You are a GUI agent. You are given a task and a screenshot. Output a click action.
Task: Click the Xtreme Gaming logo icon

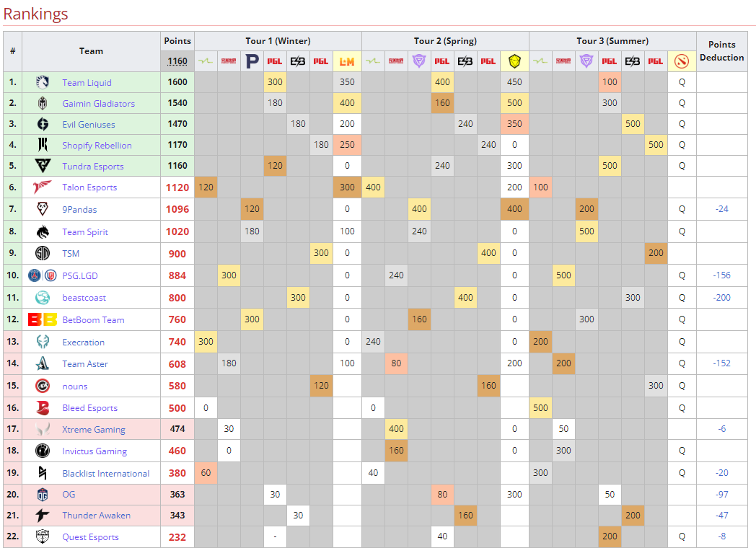pyautogui.click(x=43, y=429)
